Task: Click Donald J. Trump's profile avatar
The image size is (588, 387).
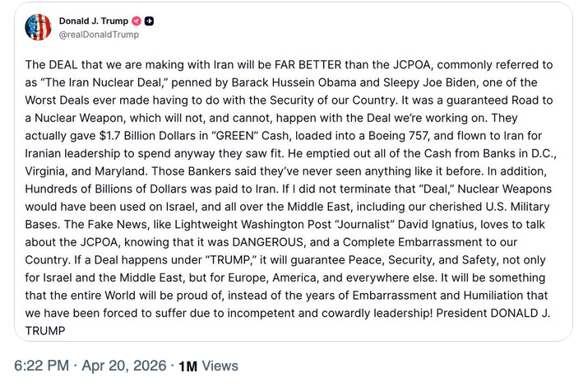Action: pos(39,27)
